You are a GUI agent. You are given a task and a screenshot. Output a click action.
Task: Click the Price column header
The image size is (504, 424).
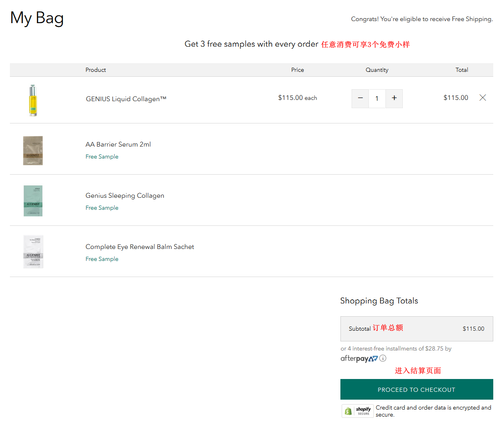(297, 70)
